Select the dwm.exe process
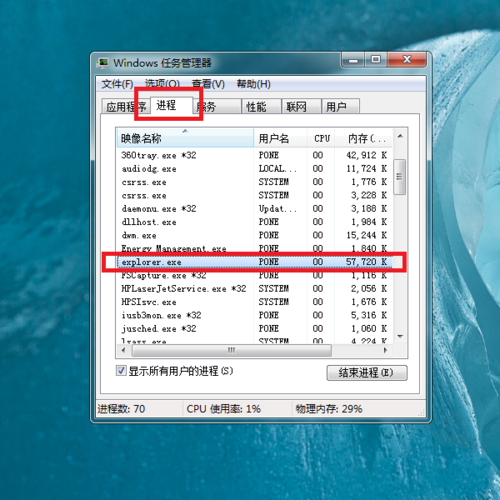Image resolution: width=500 pixels, height=500 pixels. [255, 235]
